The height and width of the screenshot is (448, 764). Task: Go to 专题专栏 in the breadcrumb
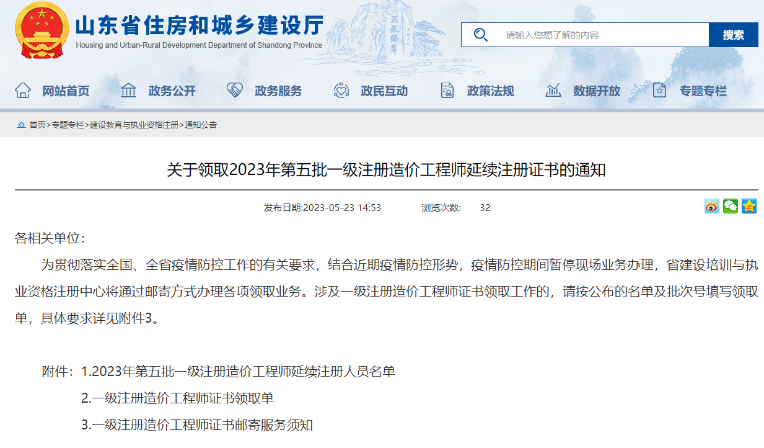click(68, 125)
